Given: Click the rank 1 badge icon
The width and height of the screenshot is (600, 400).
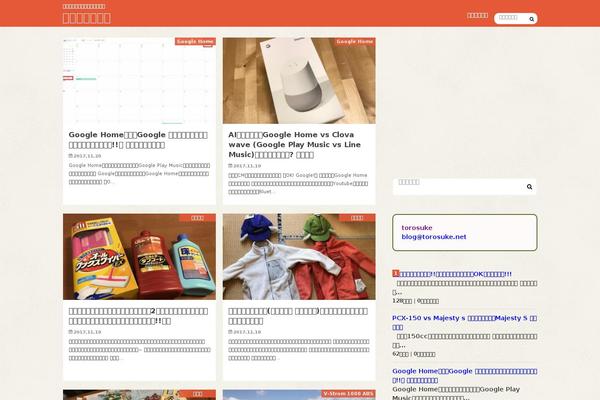Looking at the screenshot, I should pyautogui.click(x=396, y=273).
